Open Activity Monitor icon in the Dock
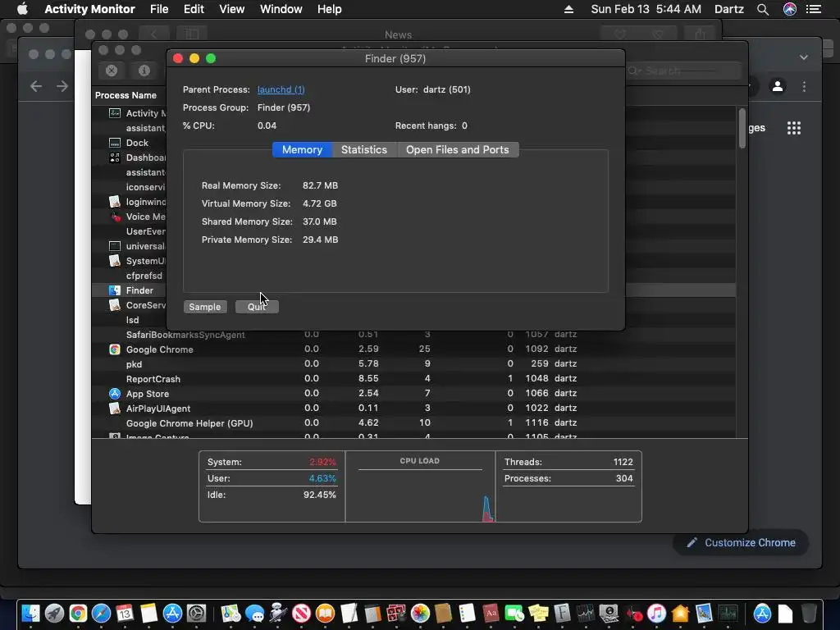 click(728, 614)
